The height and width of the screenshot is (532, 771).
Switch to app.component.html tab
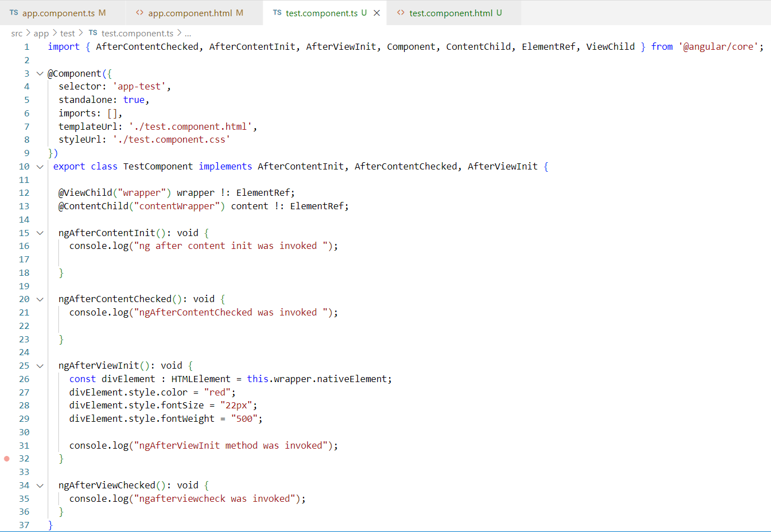click(190, 13)
